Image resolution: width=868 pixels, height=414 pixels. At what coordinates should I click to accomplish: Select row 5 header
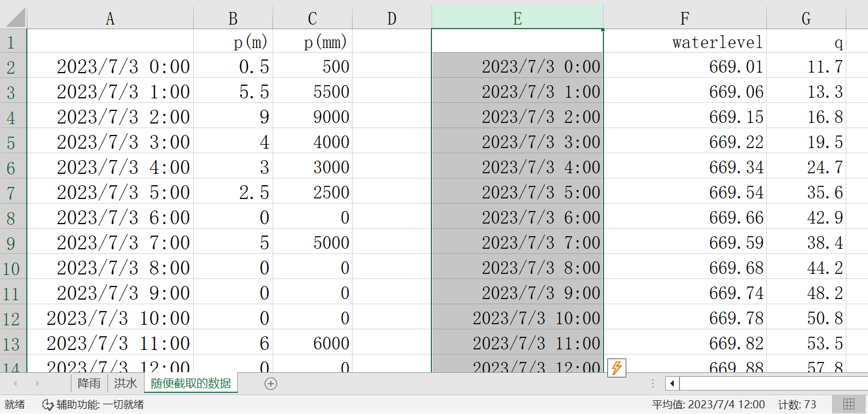14,142
